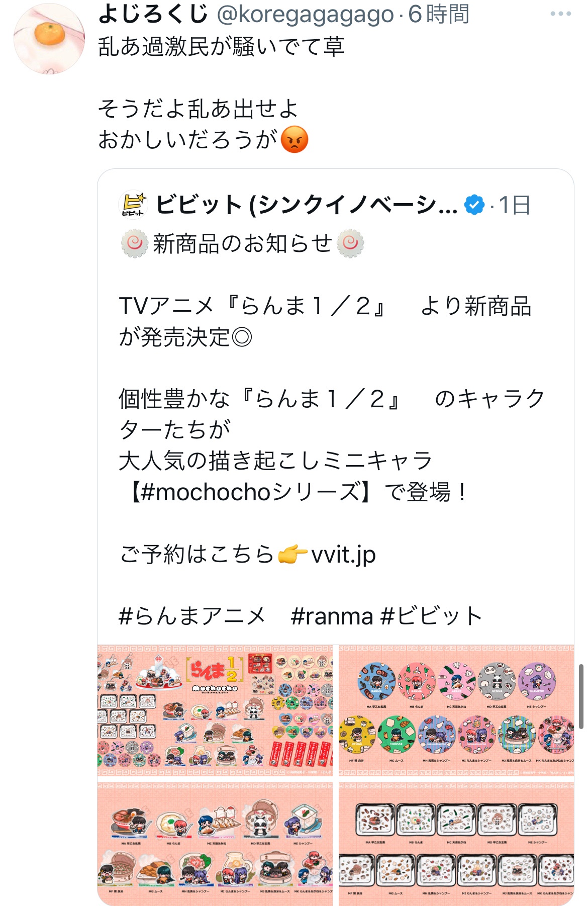Image resolution: width=588 pixels, height=906 pixels.
Task: View bottom-left acrylic stand food image
Action: (215, 841)
